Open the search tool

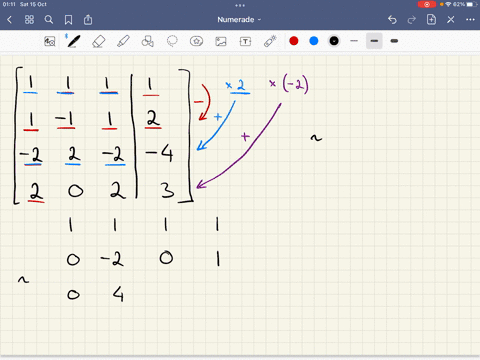49,20
